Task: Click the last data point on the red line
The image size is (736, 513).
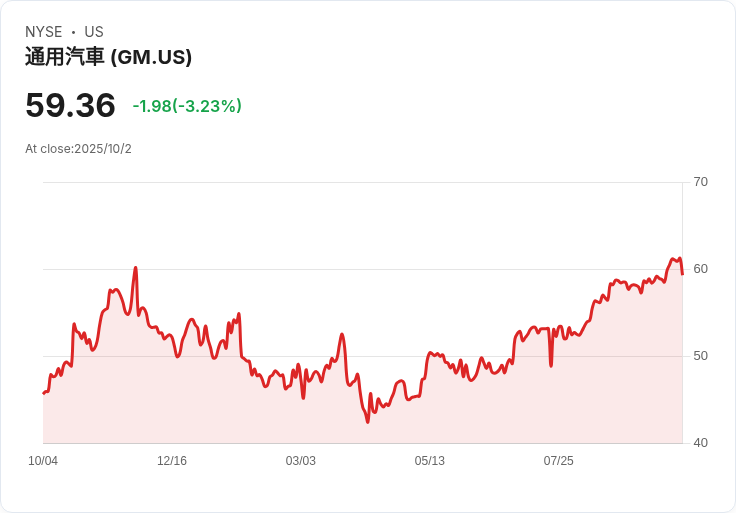Action: (682, 273)
